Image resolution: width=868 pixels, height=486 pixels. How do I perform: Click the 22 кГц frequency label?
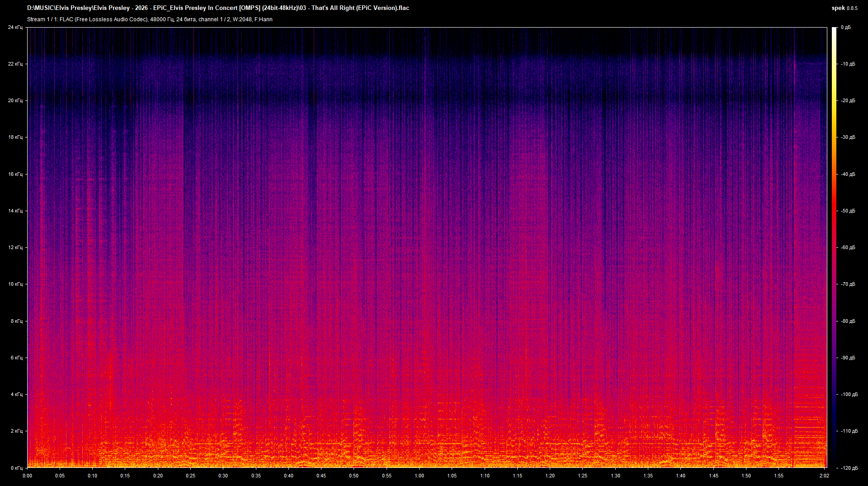[x=15, y=64]
